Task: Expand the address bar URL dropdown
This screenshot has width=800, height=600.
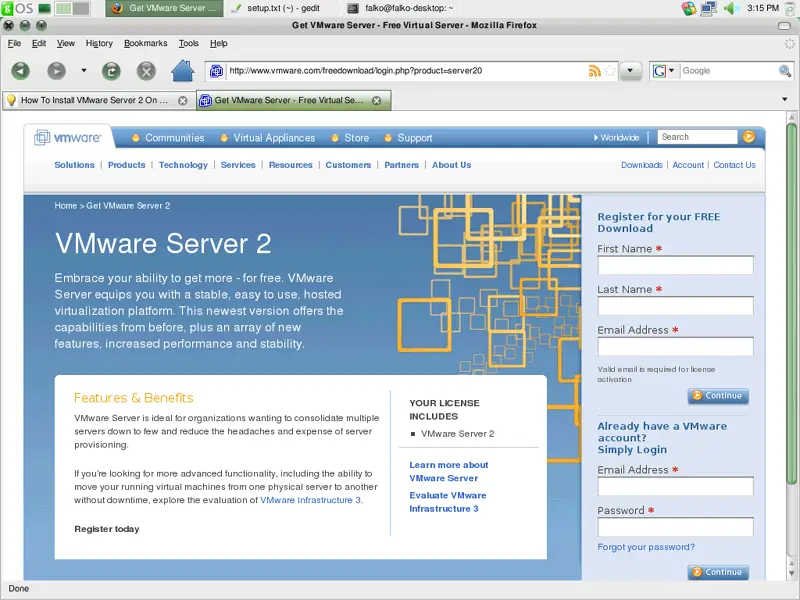Action: coord(630,71)
